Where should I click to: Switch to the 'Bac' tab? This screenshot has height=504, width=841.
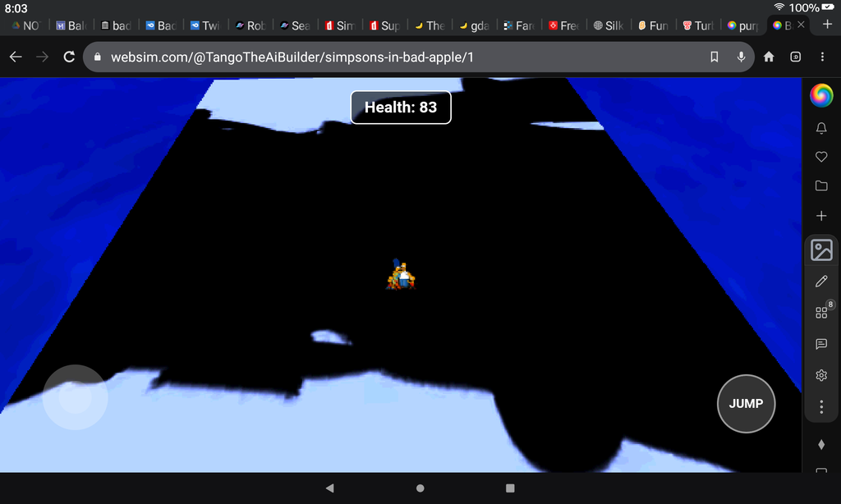pos(161,25)
